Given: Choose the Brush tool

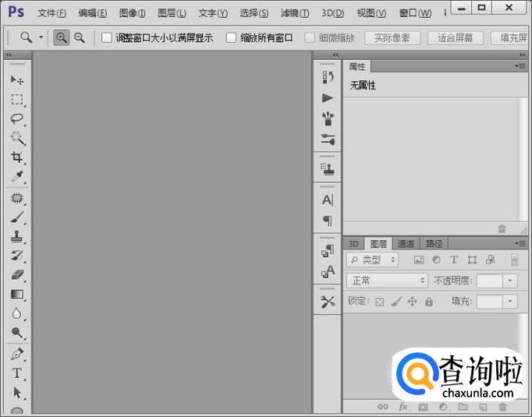Looking at the screenshot, I should [17, 217].
